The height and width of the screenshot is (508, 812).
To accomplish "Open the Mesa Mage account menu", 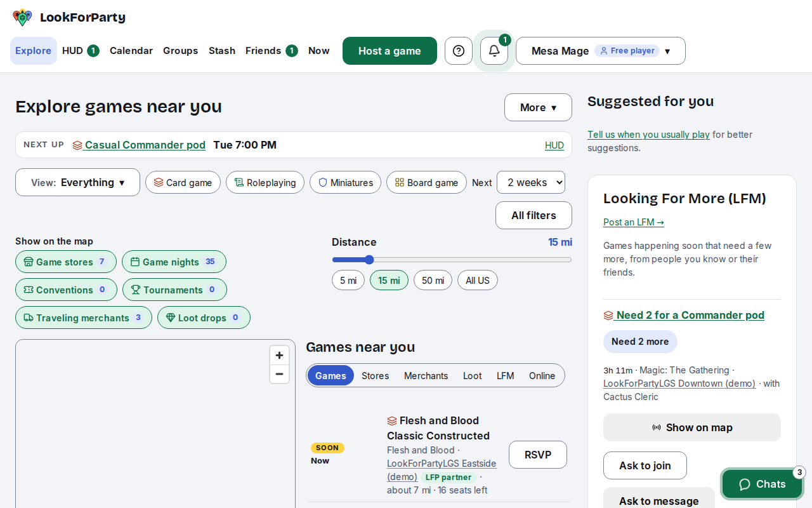I will 601,51.
